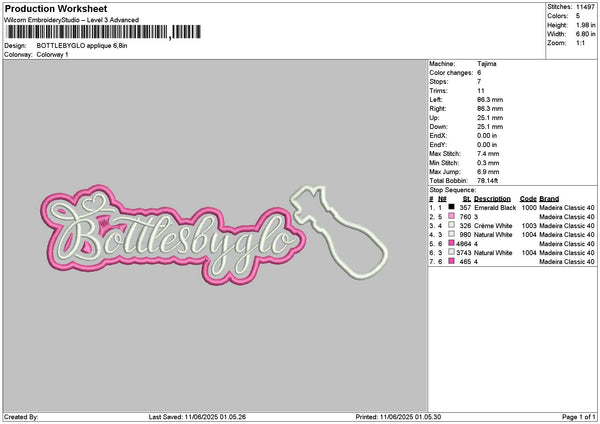Select the "Printed: 11/06/2025 01.05.30" footer
Image resolution: width=600 pixels, height=424 pixels.
[x=398, y=417]
